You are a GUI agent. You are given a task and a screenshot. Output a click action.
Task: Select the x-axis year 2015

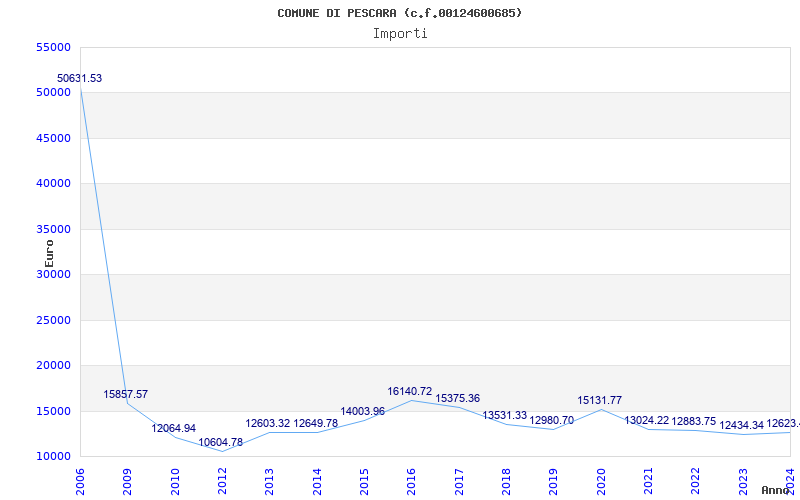point(364,482)
